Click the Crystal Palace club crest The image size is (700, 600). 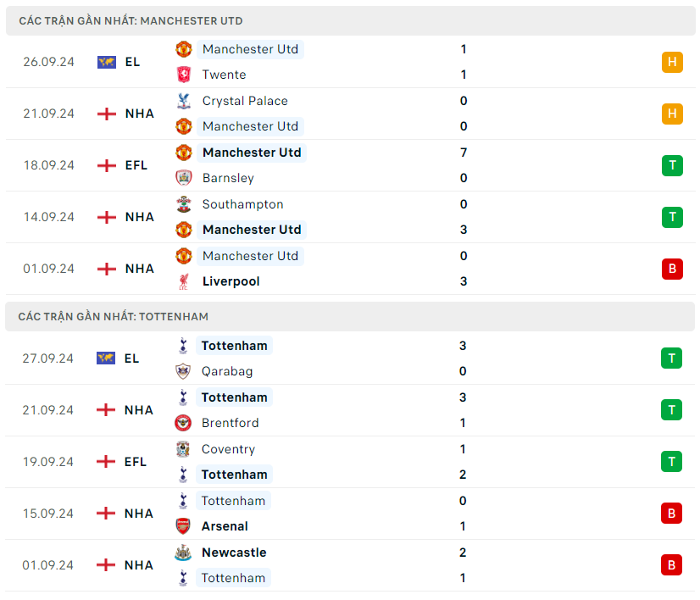pyautogui.click(x=183, y=101)
